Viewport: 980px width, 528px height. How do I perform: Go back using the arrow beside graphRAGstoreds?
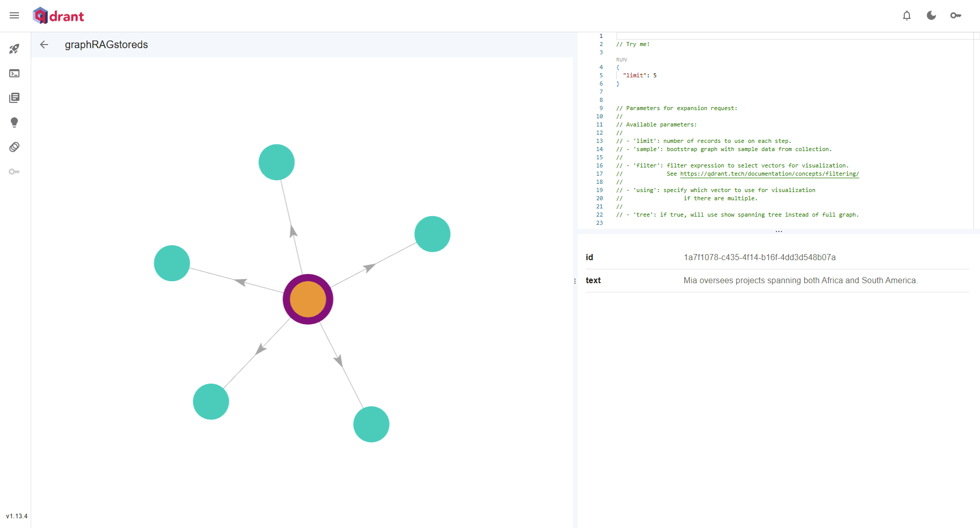tap(45, 45)
